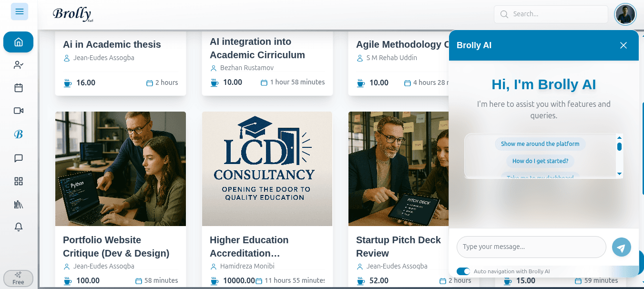The image size is (644, 289).
Task: Send a message using the paper plane icon
Action: coord(621,247)
